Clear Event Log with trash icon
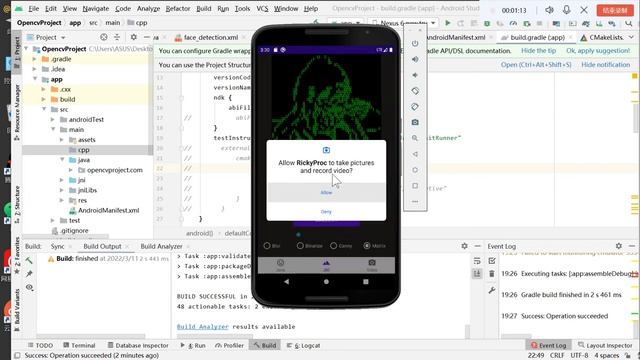Viewport: 640px width, 360px height. point(492,274)
